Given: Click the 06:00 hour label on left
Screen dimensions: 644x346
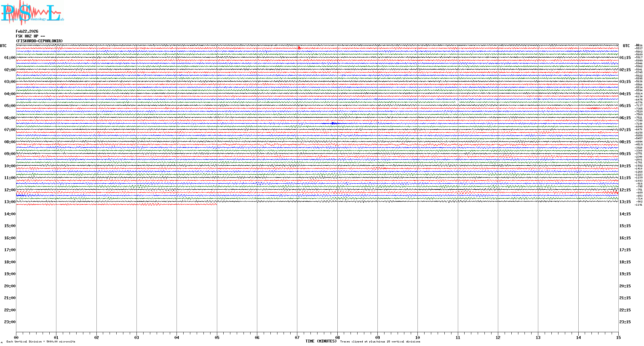Looking at the screenshot, I should tap(10, 118).
